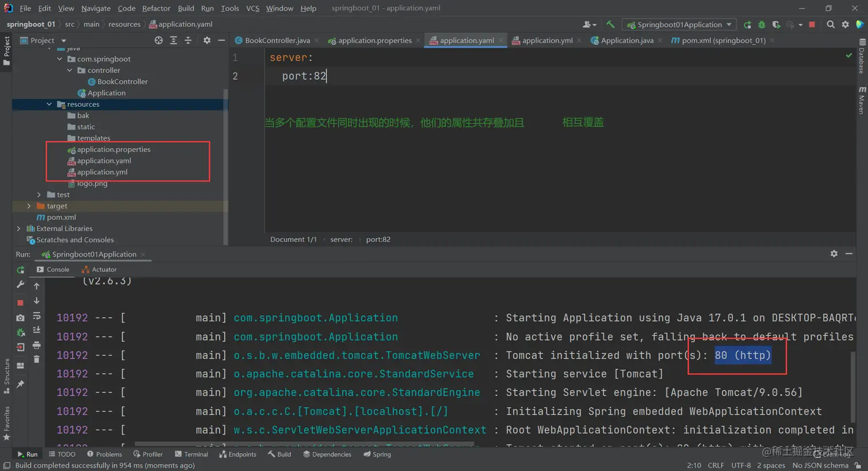Open the profiler run options dropdown arrow
The image size is (868, 471).
(800, 25)
